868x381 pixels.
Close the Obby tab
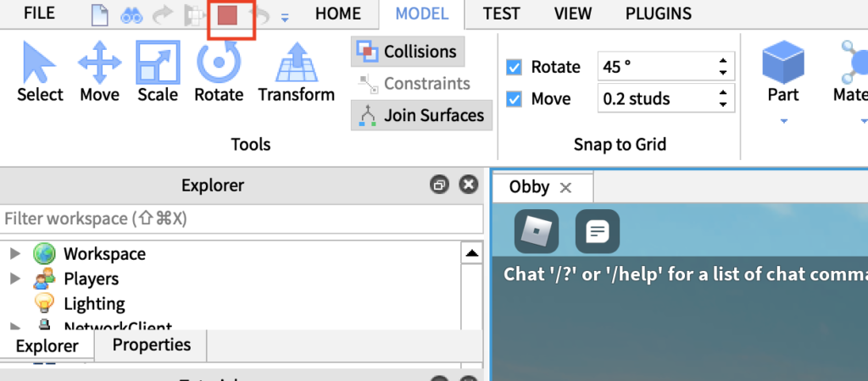pos(565,187)
